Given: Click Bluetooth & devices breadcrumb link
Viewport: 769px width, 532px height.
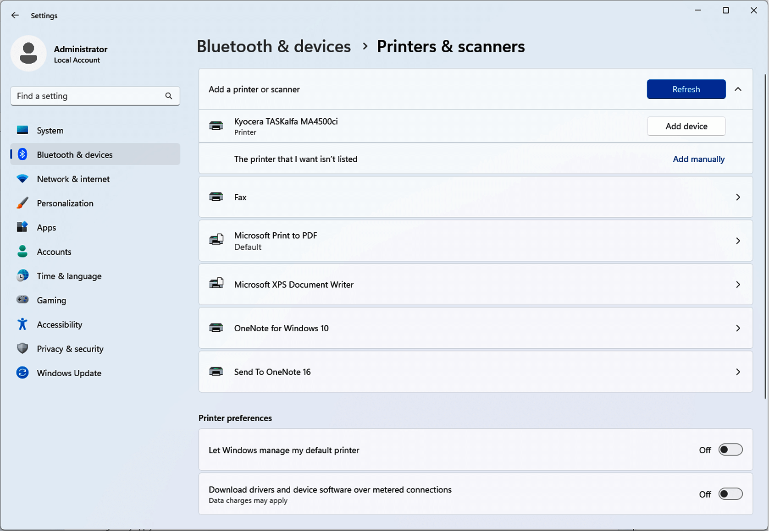Looking at the screenshot, I should (274, 46).
